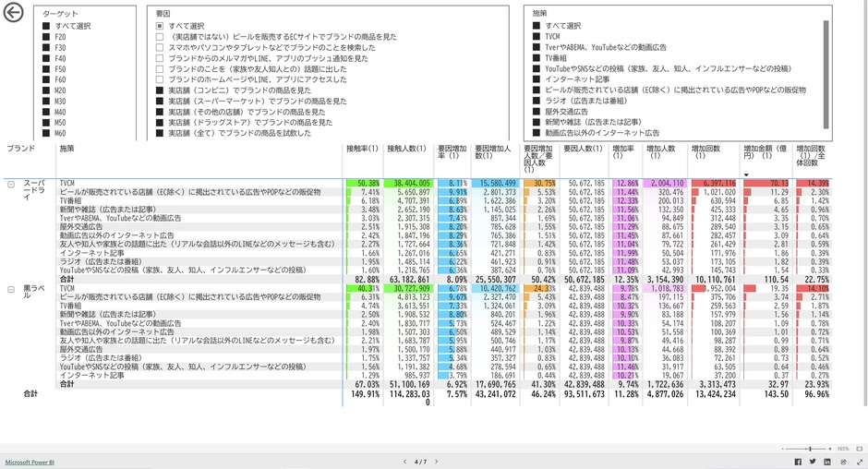
Task: Uncheck 実店舗(ドラッグストア) factor option
Action: click(160, 123)
